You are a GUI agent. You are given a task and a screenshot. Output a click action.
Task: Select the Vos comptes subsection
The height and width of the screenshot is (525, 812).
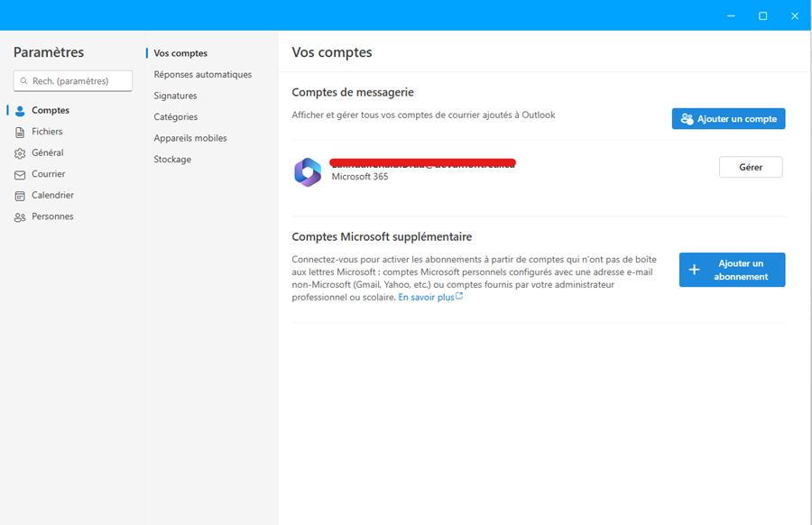180,53
